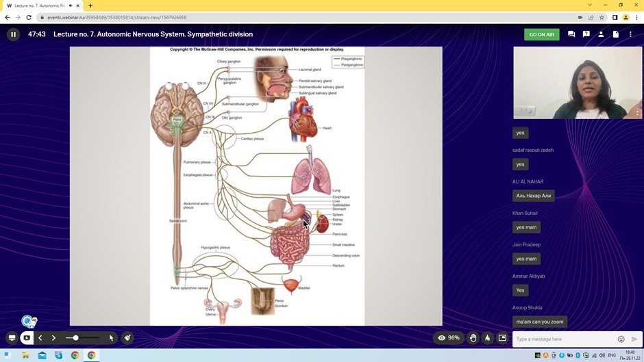Click the sender name 'sadaf rasouli zadeh'

click(x=533, y=150)
